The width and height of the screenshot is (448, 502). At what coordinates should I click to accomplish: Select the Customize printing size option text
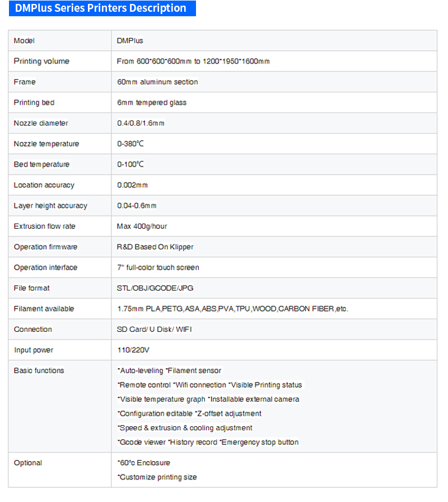157,477
